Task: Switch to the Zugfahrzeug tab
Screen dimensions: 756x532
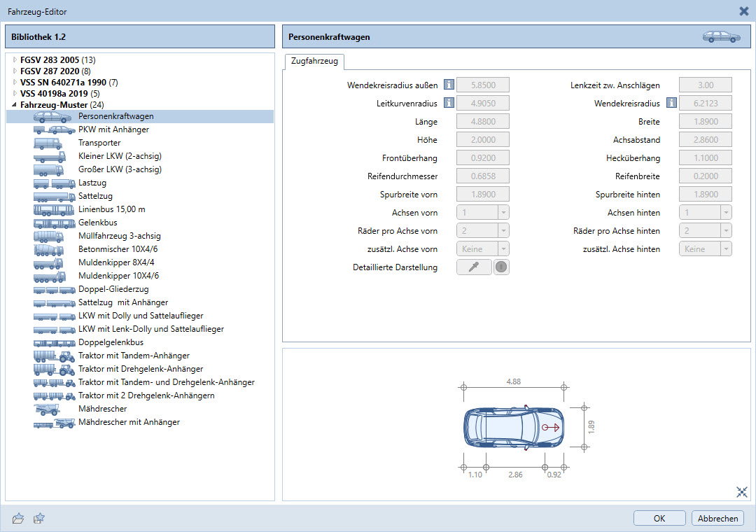Action: pyautogui.click(x=314, y=62)
